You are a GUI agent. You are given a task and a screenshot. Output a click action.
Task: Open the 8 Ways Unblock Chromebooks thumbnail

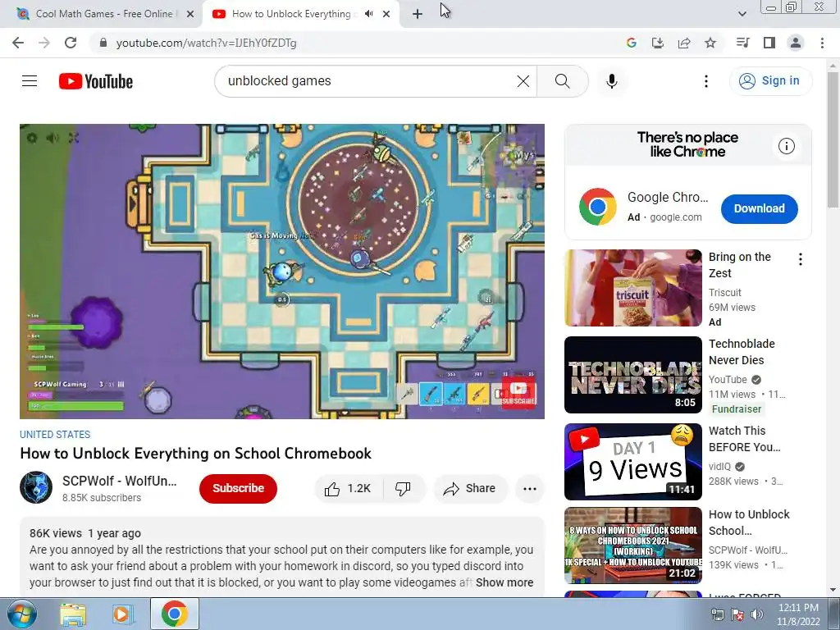(633, 546)
